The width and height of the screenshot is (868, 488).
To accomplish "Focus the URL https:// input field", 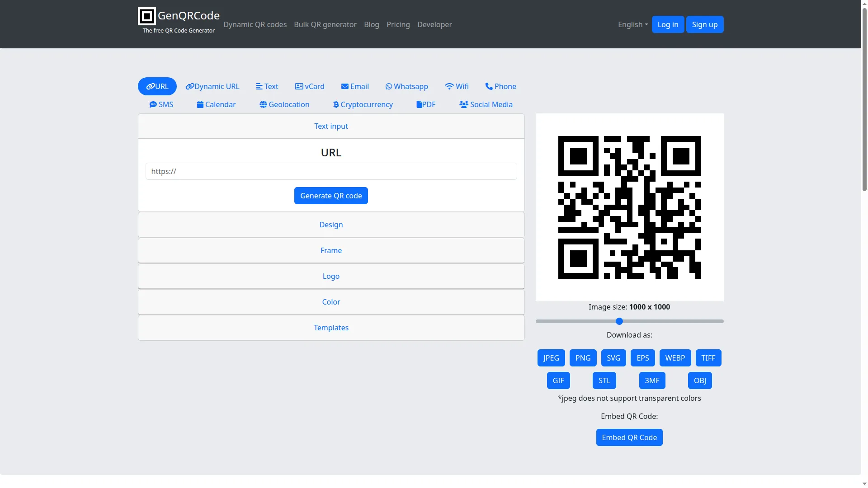I will [x=331, y=171].
